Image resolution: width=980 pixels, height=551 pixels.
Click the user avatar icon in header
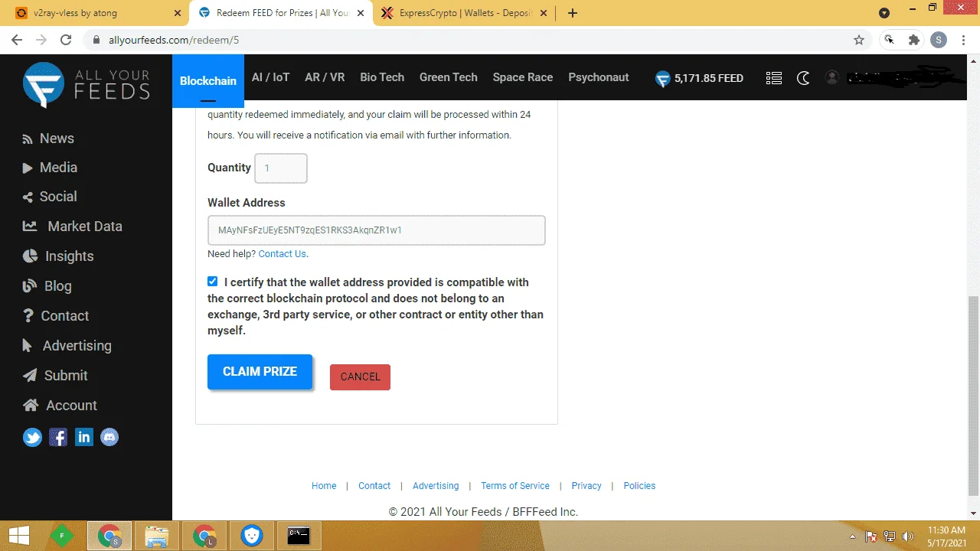point(832,77)
